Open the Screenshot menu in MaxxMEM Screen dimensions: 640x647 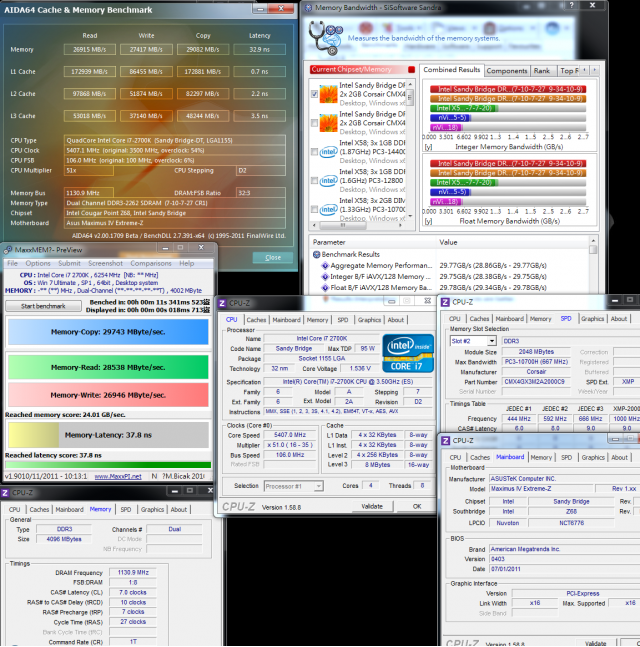[x=105, y=263]
